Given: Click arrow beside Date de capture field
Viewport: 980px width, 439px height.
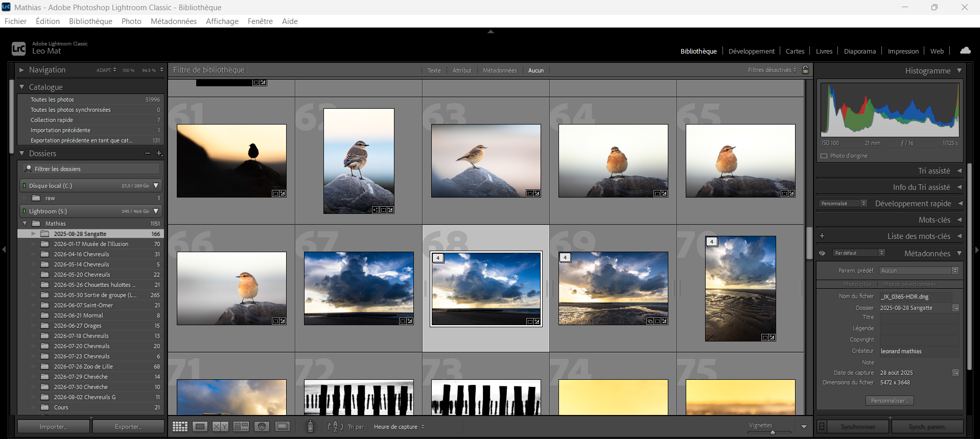Looking at the screenshot, I should 955,373.
